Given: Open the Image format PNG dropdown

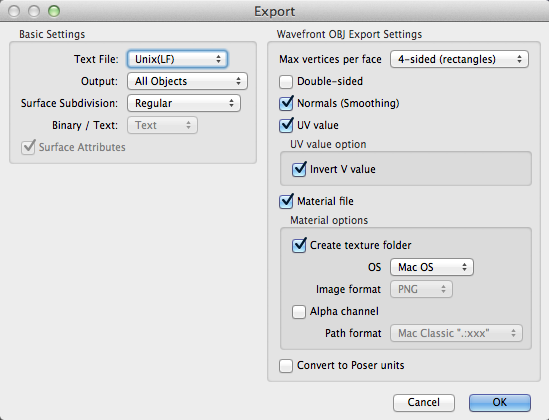Looking at the screenshot, I should [422, 289].
